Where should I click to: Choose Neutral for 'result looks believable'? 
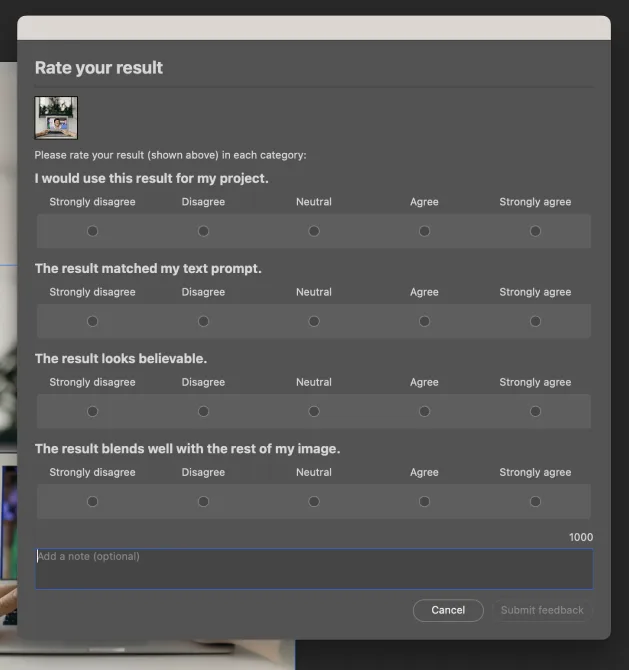[x=314, y=411]
